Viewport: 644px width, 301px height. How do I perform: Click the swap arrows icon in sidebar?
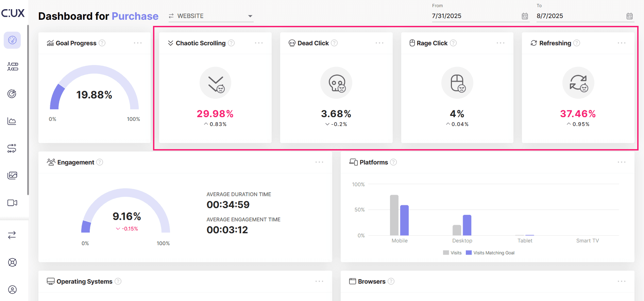click(x=12, y=235)
